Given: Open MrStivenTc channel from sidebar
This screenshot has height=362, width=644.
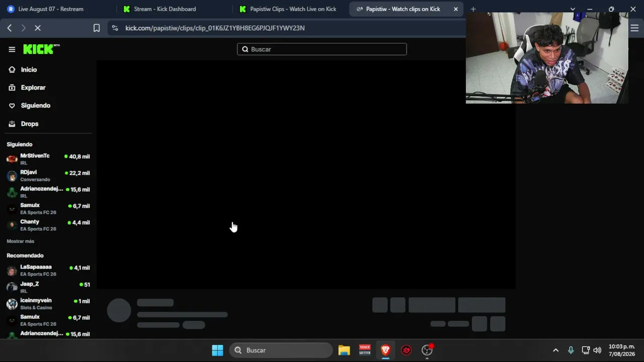Looking at the screenshot, I should coord(48,159).
